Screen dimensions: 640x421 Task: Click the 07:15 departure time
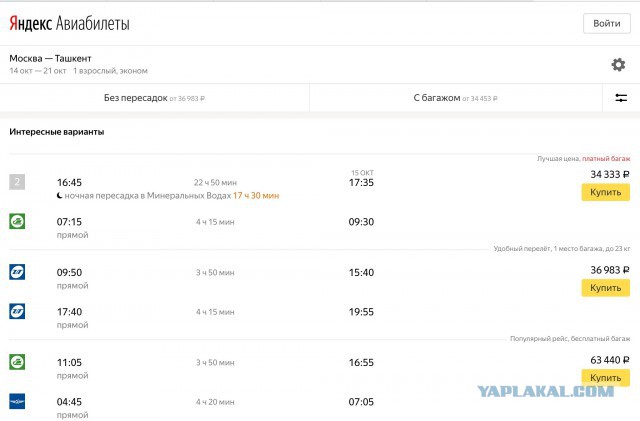[69, 222]
